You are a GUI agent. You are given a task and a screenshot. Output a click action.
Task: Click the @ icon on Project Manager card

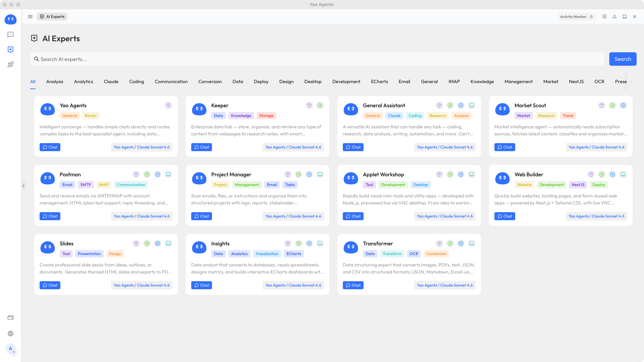coord(299,174)
